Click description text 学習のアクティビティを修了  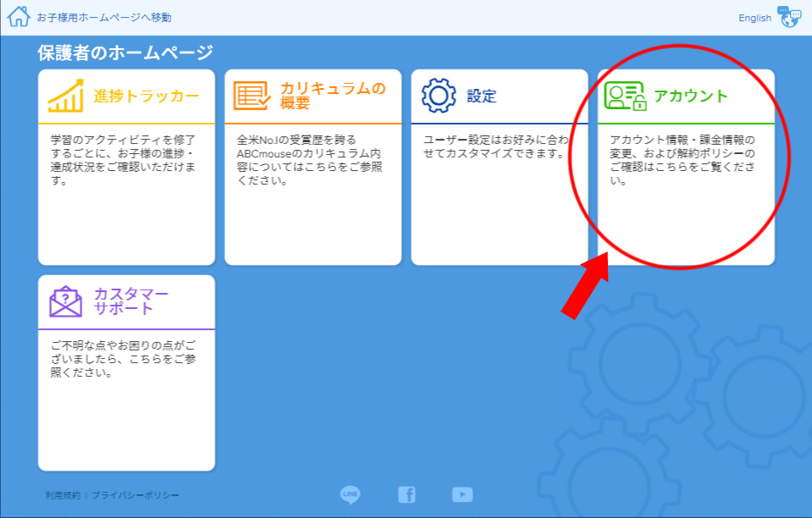click(123, 140)
